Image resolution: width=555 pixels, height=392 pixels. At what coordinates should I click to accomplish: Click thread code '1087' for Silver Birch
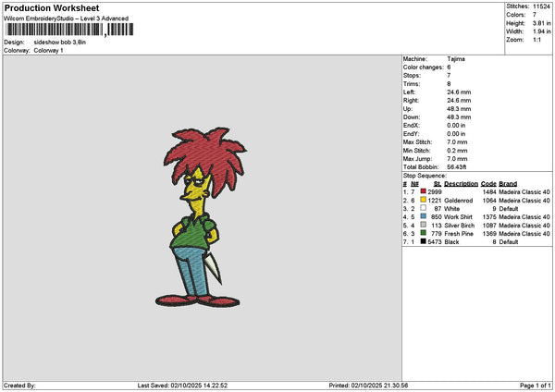coord(489,226)
